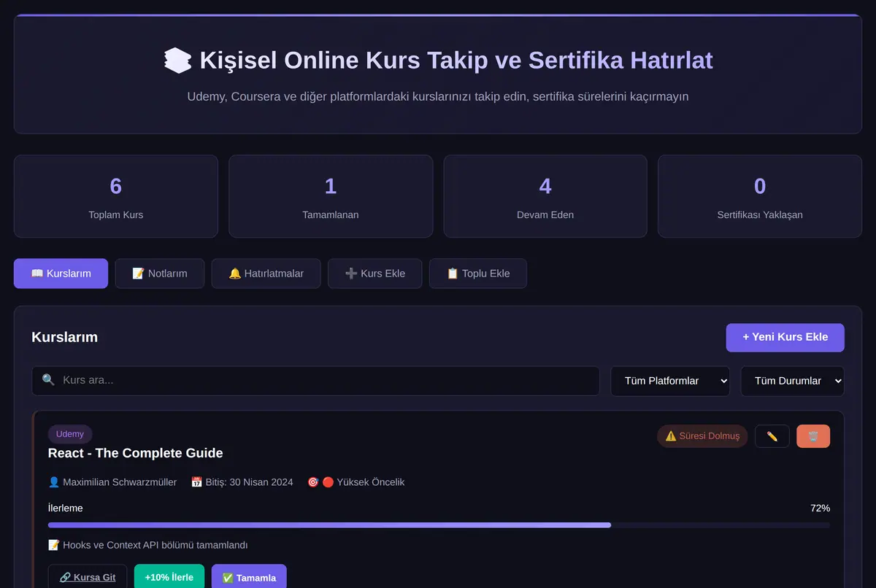Click the Devam Eden stat card
The width and height of the screenshot is (876, 588).
545,196
